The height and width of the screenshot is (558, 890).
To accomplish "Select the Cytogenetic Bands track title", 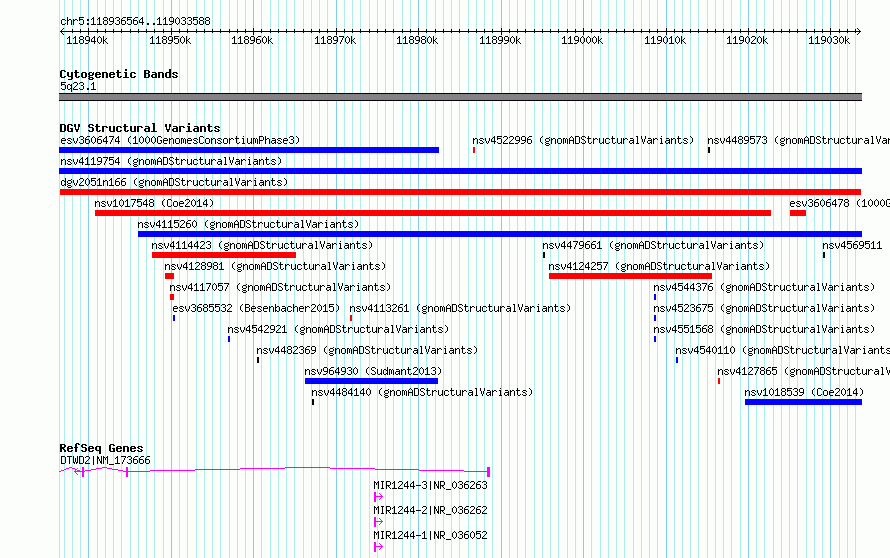I will click(x=119, y=74).
